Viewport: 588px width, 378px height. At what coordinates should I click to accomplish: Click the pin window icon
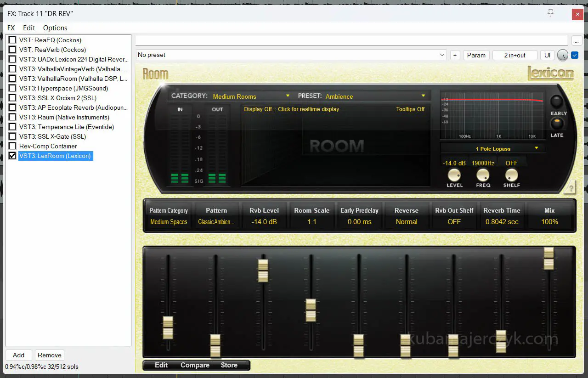pos(551,13)
